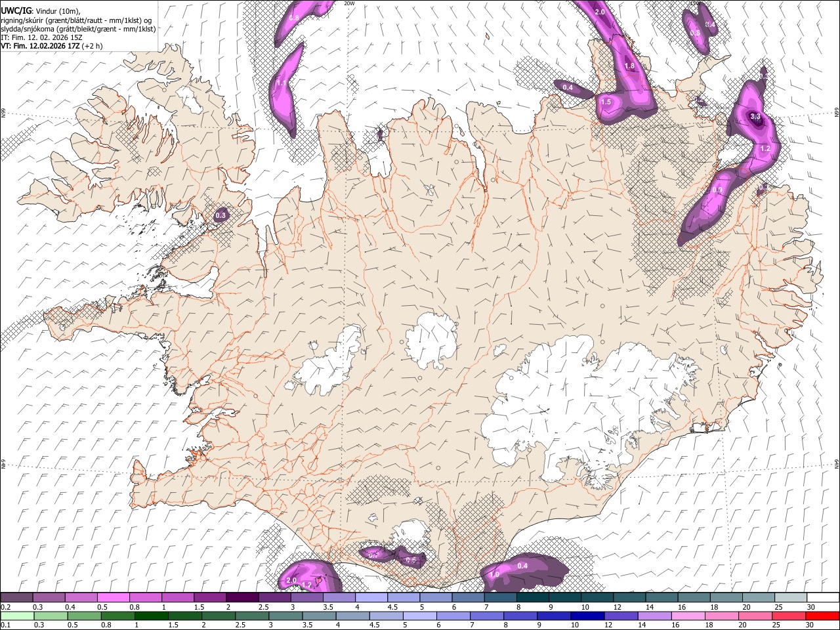Screen dimensions: 840x630
Task: Click the 0.3 value inside the Westfjords precipitation blob
Action: pyautogui.click(x=220, y=215)
